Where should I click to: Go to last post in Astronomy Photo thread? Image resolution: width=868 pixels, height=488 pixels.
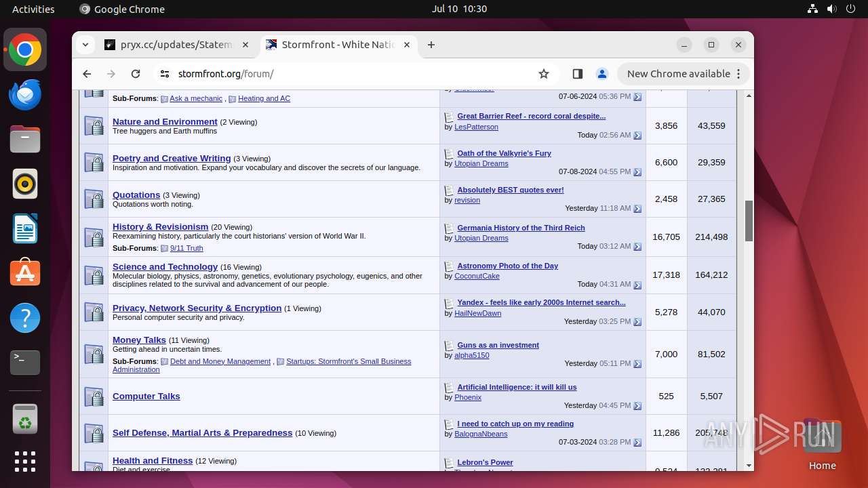637,285
